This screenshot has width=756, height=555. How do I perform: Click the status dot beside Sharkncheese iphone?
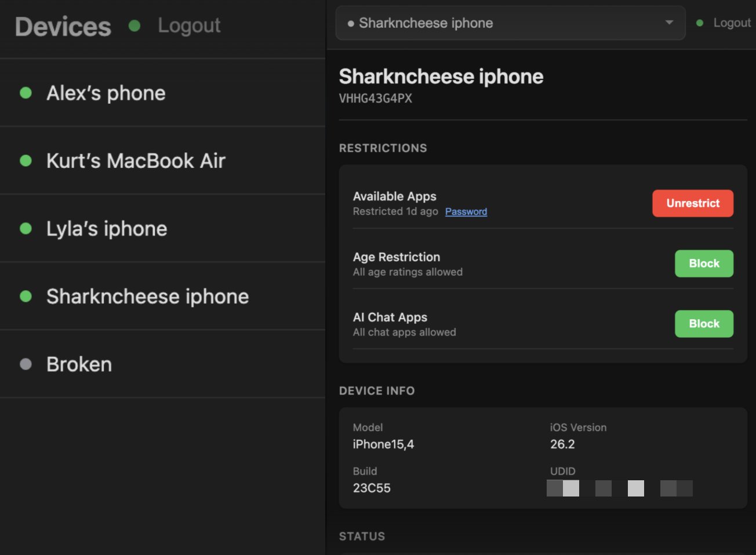pos(26,296)
